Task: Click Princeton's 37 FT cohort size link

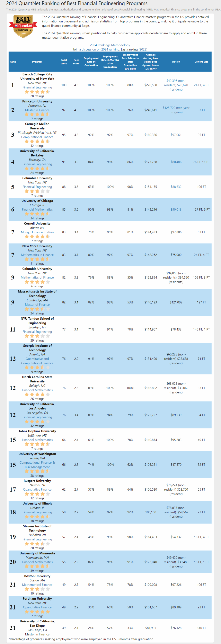Action: (201, 110)
